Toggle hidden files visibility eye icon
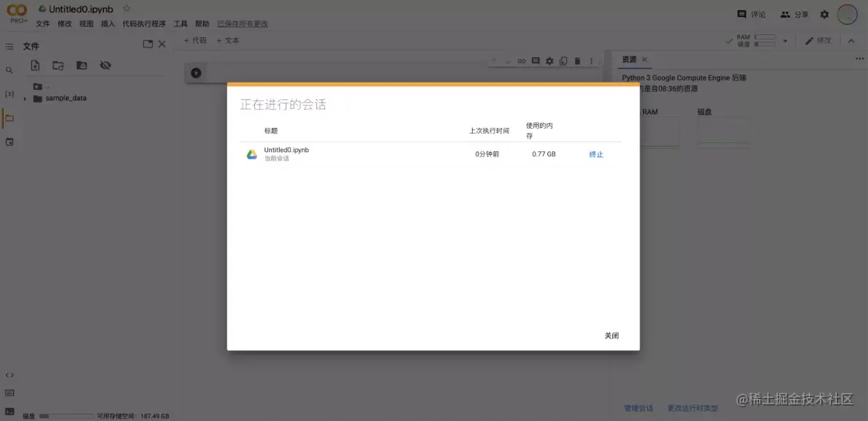Viewport: 868px width, 421px height. [105, 65]
